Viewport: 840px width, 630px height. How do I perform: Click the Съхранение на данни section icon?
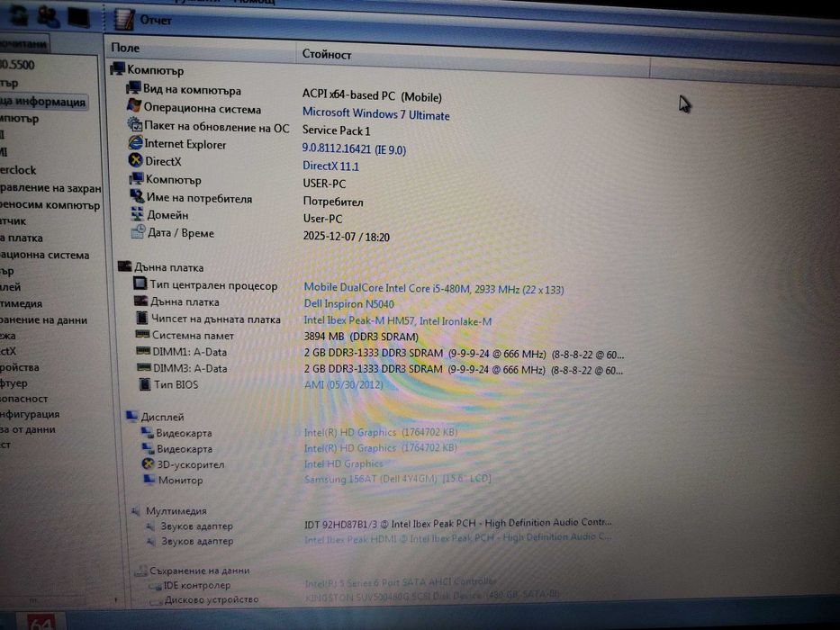click(x=140, y=571)
